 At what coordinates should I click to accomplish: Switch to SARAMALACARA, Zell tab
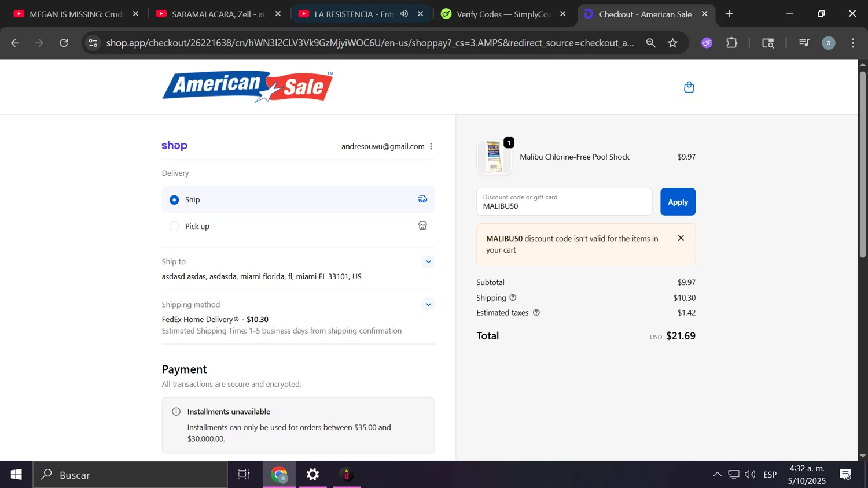point(219,14)
